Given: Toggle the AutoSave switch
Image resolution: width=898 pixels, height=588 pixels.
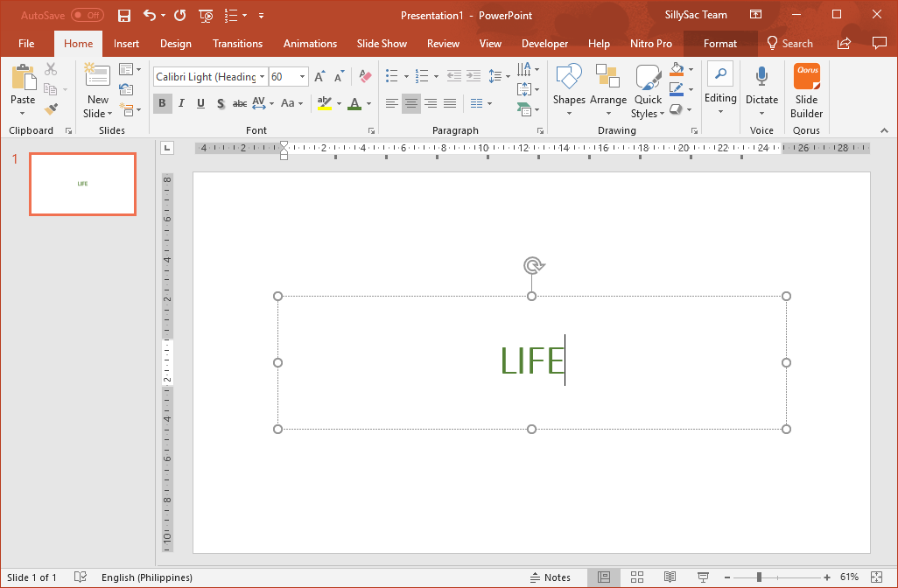Looking at the screenshot, I should pyautogui.click(x=87, y=16).
